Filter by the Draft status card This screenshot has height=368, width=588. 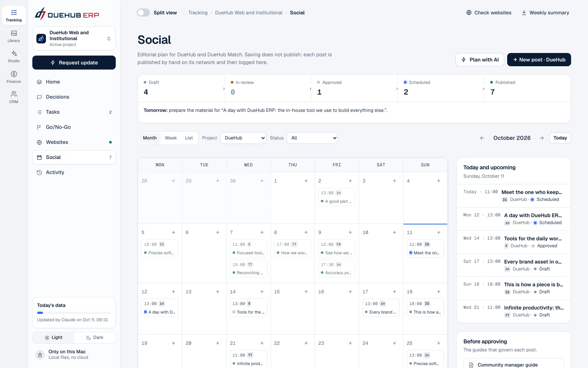tap(181, 88)
